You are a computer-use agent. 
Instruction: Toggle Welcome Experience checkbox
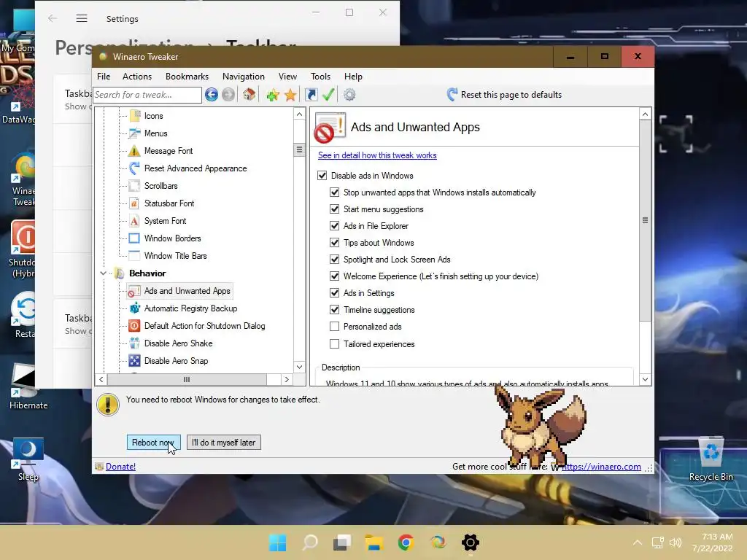click(335, 276)
